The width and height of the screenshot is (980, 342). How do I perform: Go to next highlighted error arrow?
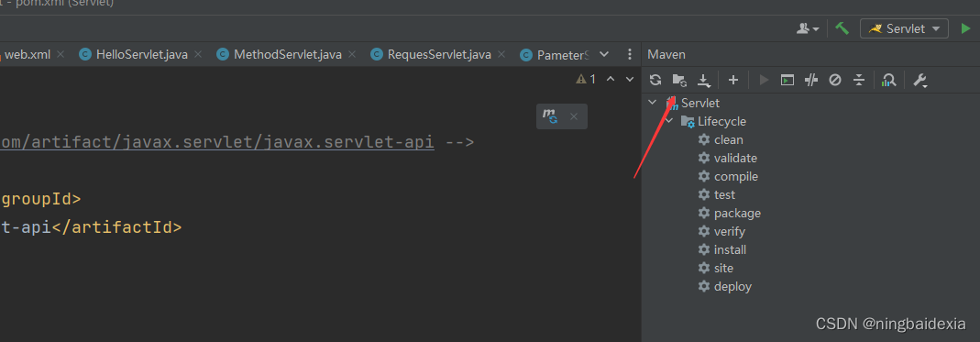[631, 79]
